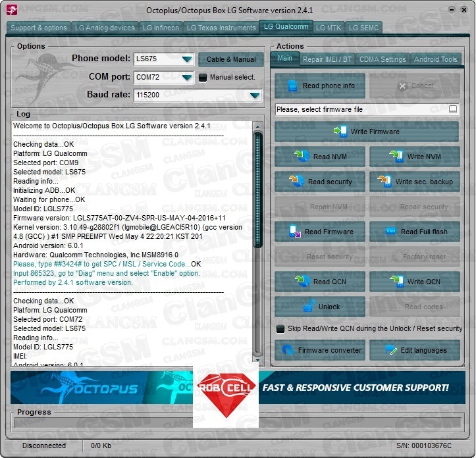Click the Factory reset button

pyautogui.click(x=415, y=257)
